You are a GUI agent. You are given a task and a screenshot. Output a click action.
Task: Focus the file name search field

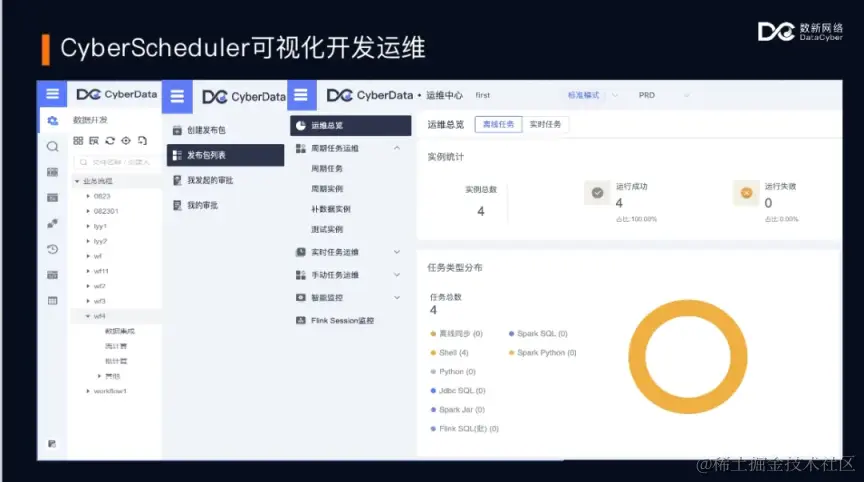[x=117, y=162]
